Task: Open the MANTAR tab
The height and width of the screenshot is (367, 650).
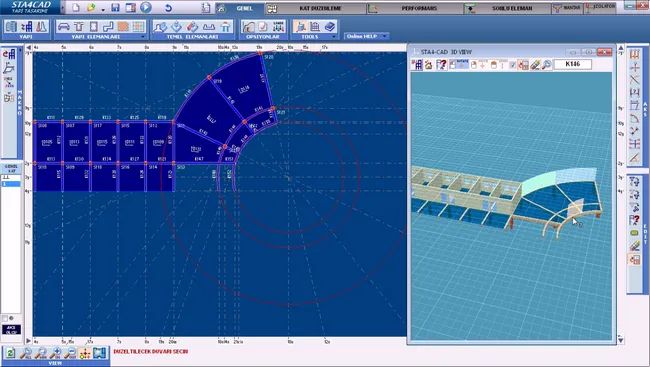Action: pyautogui.click(x=568, y=8)
